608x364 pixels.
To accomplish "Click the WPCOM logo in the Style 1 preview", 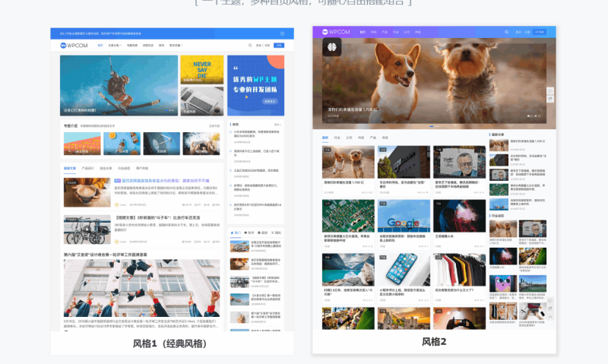I will click(x=74, y=46).
